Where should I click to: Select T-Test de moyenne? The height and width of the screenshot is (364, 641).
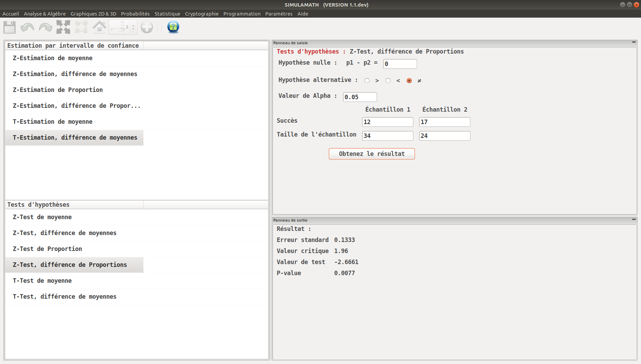[74, 281]
